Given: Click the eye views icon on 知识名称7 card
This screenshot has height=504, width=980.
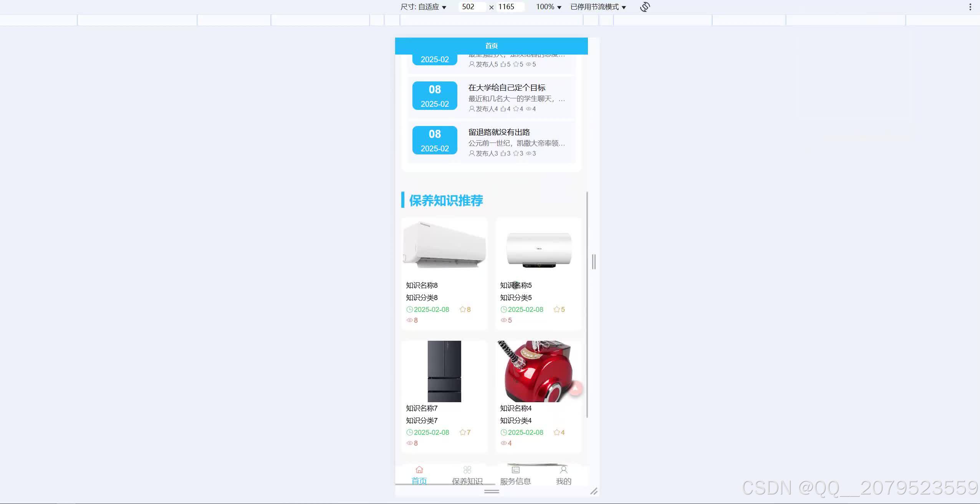Looking at the screenshot, I should pos(409,443).
